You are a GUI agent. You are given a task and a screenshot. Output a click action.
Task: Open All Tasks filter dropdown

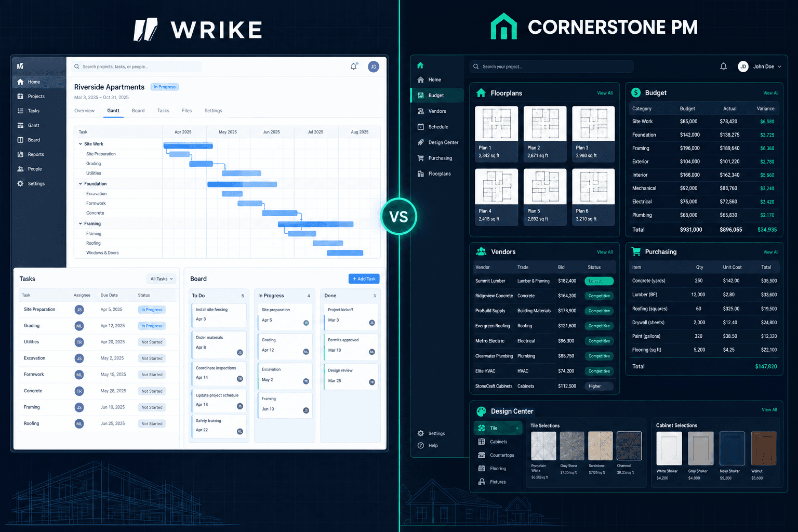click(x=162, y=279)
